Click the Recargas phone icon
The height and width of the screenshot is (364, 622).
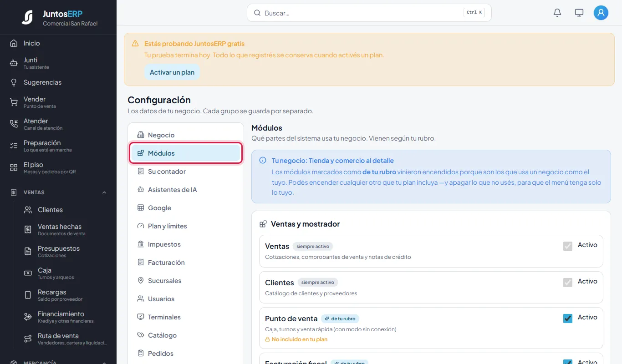[28, 295]
